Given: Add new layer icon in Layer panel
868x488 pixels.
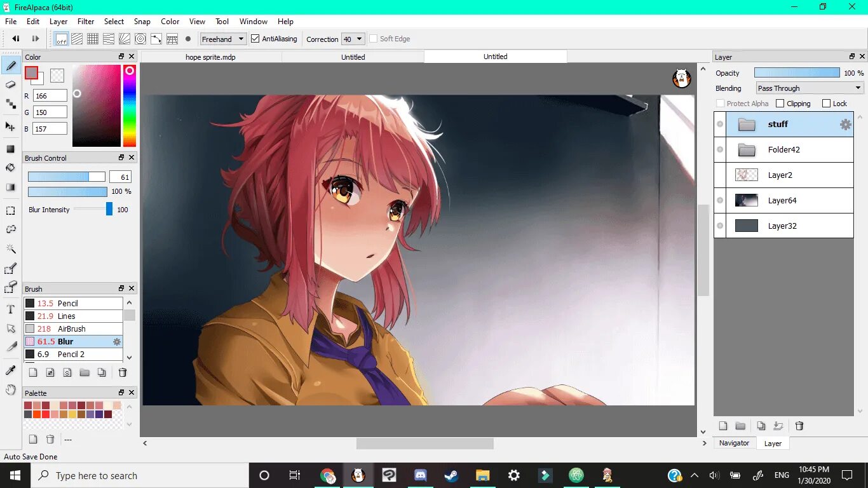Looking at the screenshot, I should click(723, 426).
